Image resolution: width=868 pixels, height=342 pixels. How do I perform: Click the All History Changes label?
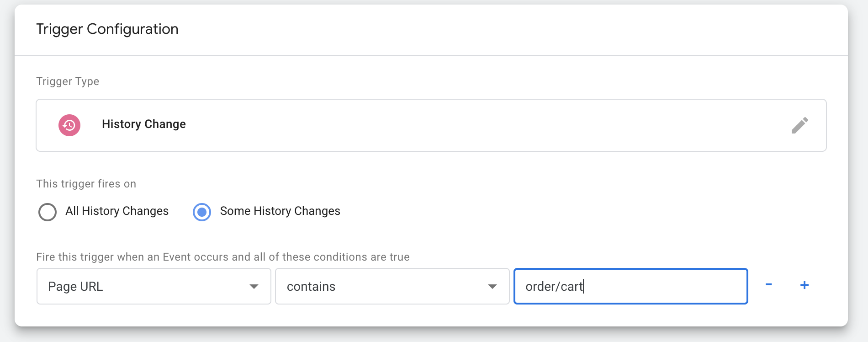tap(117, 211)
